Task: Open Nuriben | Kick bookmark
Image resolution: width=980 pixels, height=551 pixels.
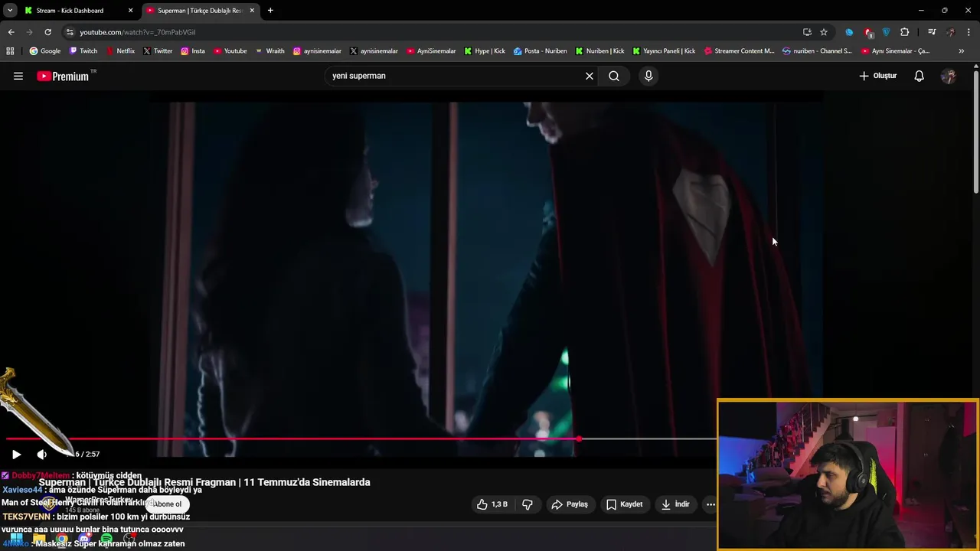Action: [600, 51]
